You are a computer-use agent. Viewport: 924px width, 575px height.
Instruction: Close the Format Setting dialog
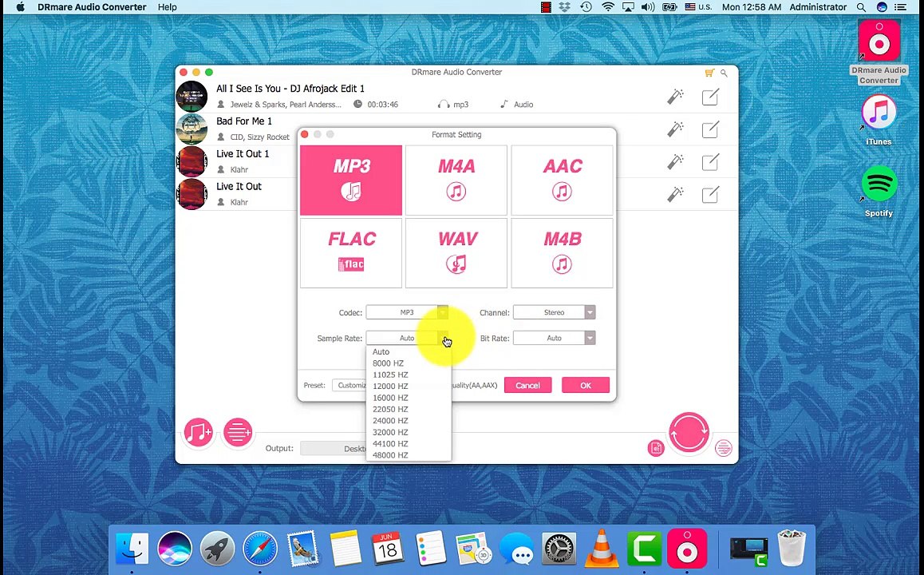(x=305, y=134)
